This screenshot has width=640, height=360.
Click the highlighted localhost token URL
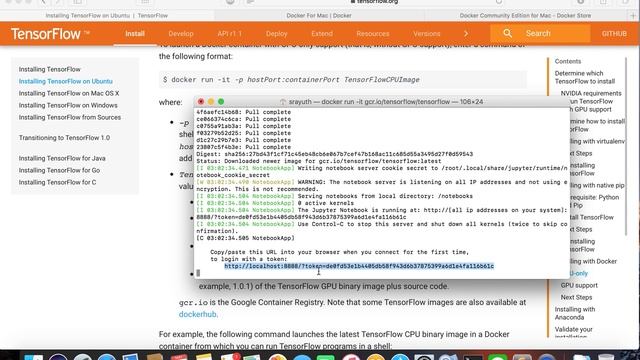[359, 266]
